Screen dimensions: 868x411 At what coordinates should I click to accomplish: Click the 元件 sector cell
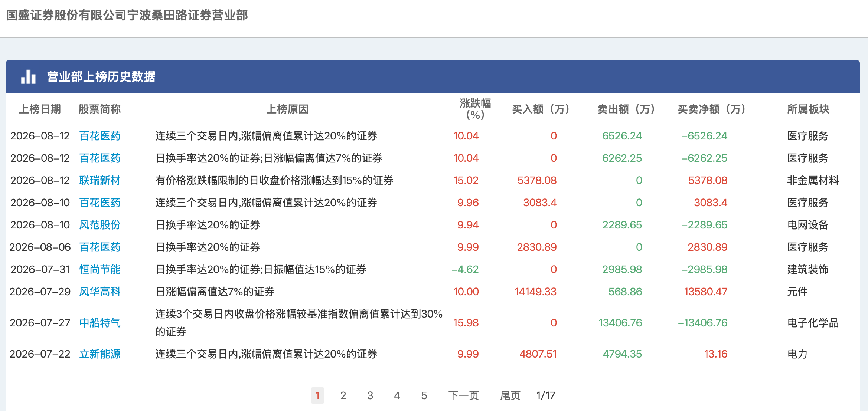[x=797, y=292]
